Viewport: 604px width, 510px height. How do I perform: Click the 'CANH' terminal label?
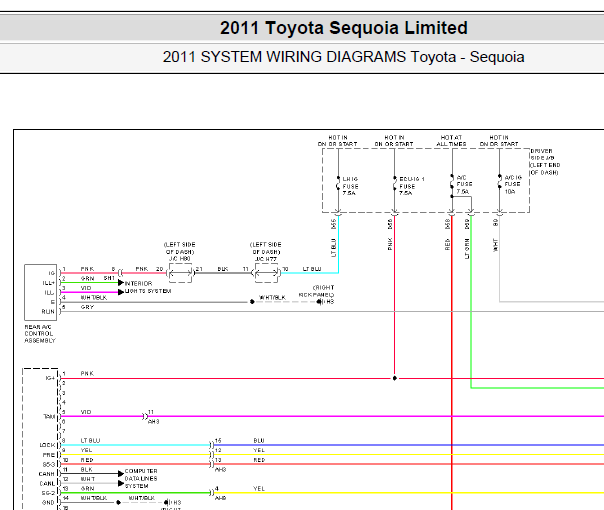click(47, 474)
